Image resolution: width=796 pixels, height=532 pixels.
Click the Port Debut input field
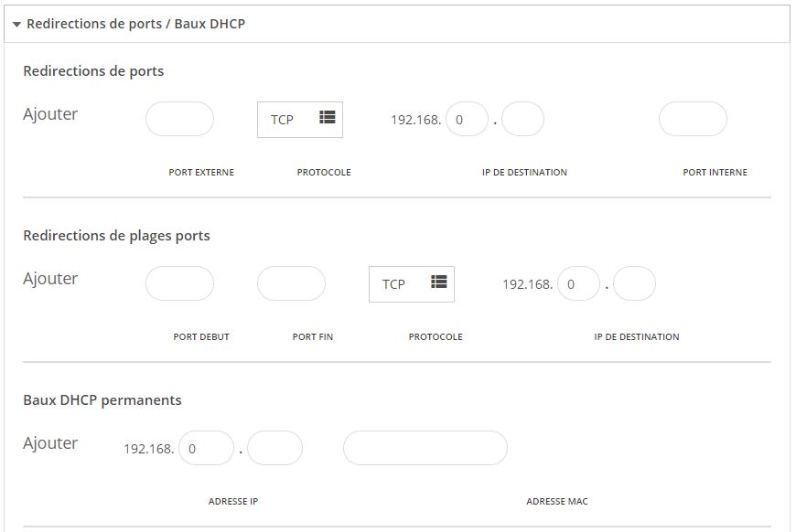click(179, 283)
